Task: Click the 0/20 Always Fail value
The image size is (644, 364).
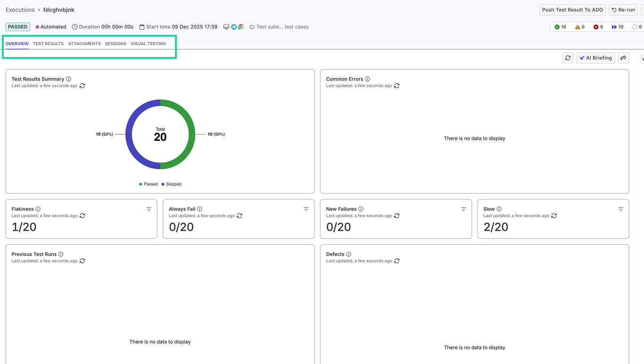Action: click(182, 227)
